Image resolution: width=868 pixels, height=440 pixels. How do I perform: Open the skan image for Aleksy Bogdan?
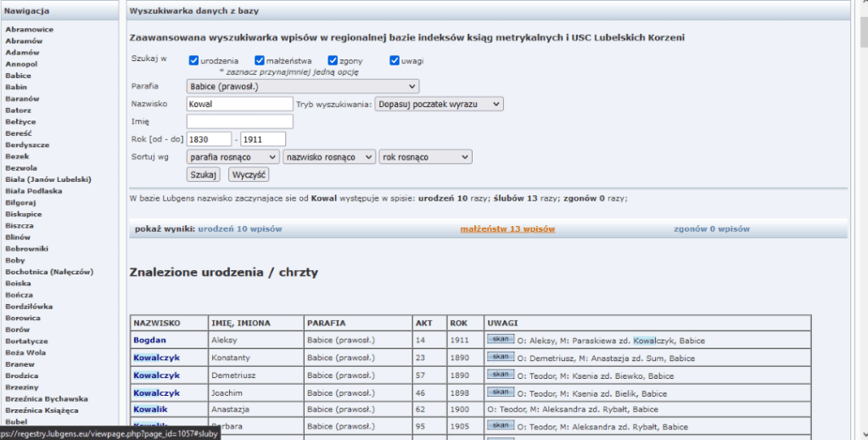pos(501,339)
